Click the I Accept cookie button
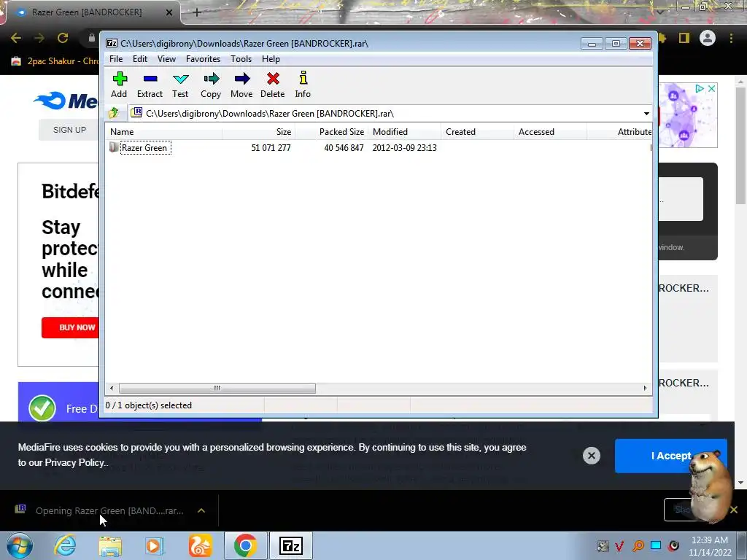Viewport: 747px width, 560px height. click(x=671, y=456)
